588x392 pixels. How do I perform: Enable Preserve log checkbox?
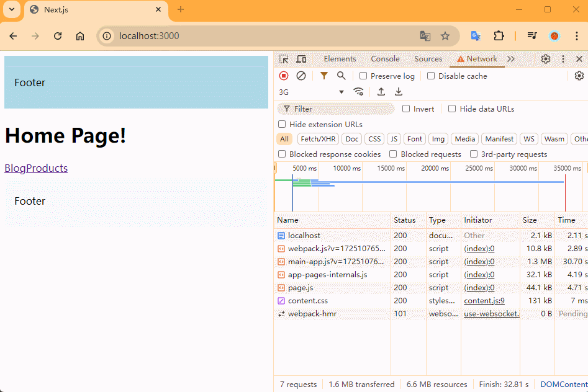[364, 76]
